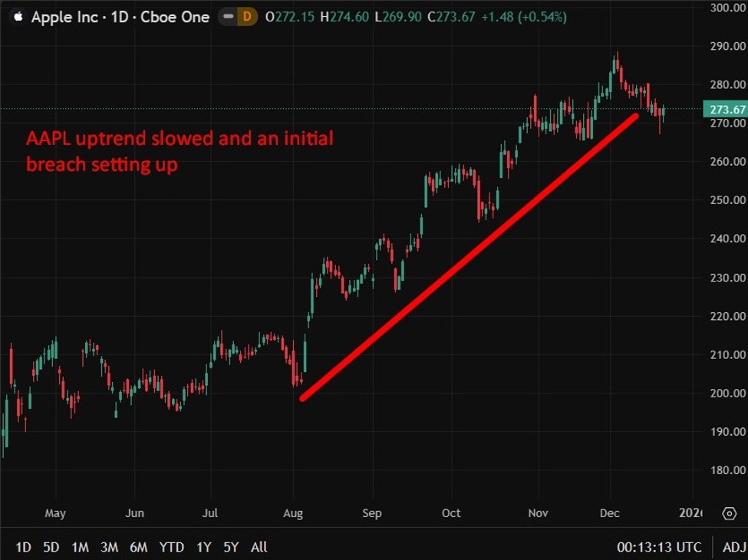Switch to the 5D timeframe
This screenshot has width=748, height=560.
tap(51, 548)
